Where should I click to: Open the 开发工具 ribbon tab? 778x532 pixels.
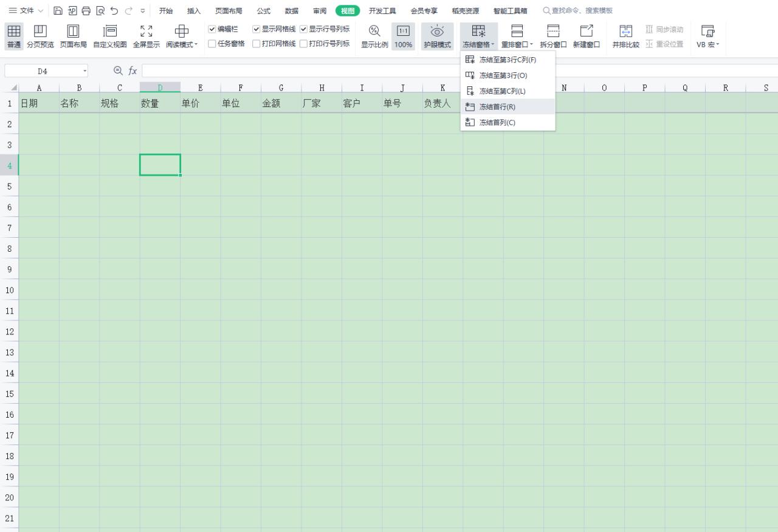tap(382, 10)
